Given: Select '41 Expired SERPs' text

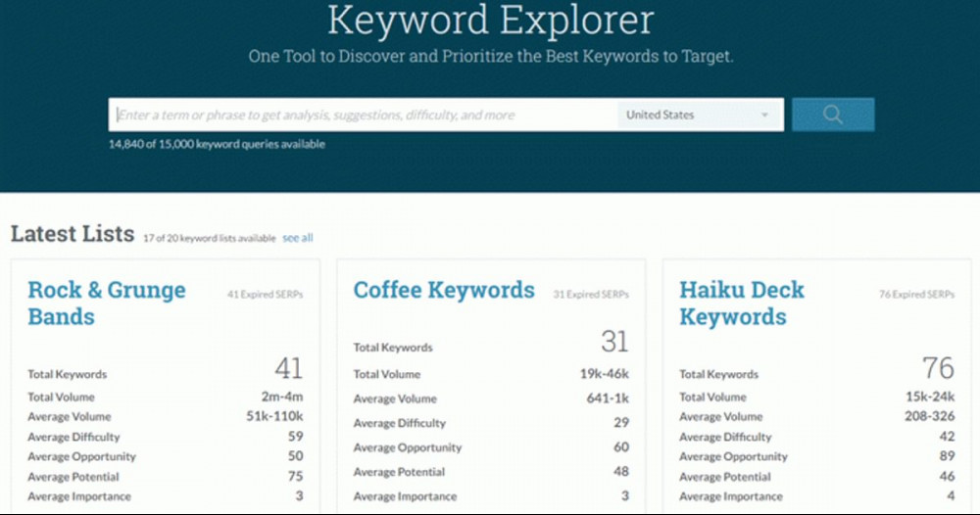Looking at the screenshot, I should [x=265, y=294].
